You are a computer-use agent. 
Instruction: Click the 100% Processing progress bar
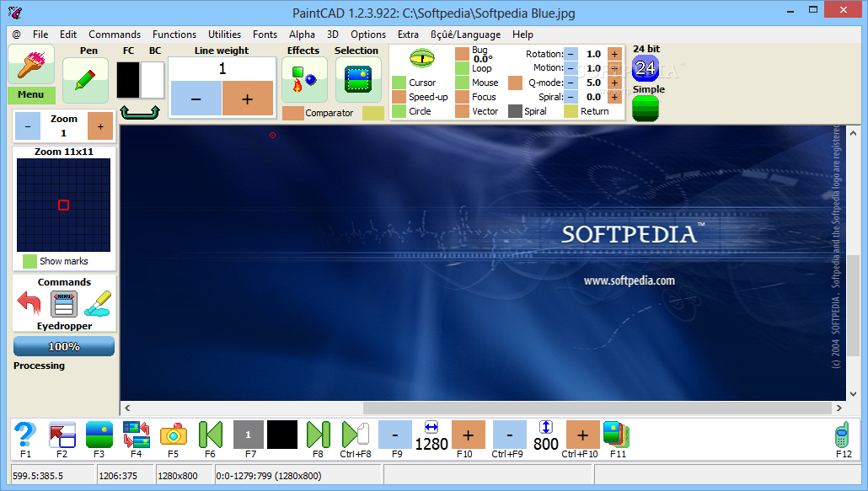[64, 347]
